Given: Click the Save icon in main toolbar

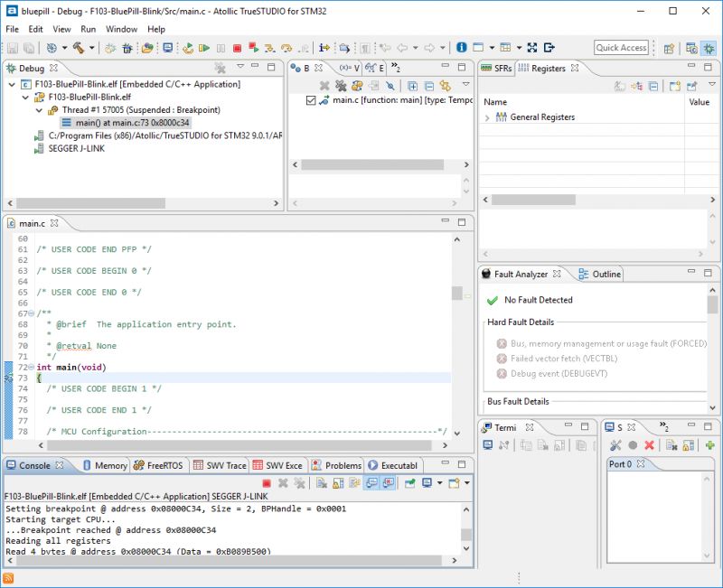Looking at the screenshot, I should (13, 48).
